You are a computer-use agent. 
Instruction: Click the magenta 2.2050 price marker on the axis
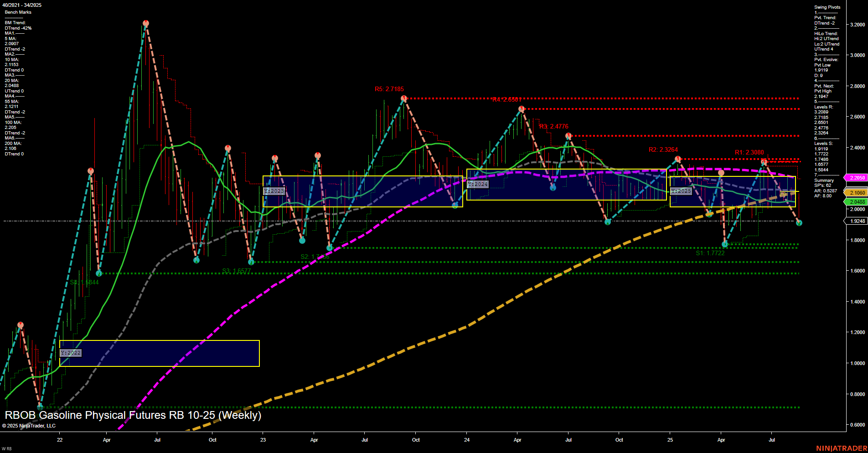(x=857, y=178)
